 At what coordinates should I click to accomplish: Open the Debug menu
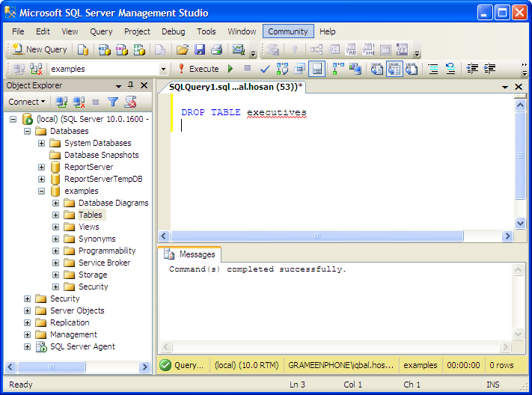coord(173,31)
